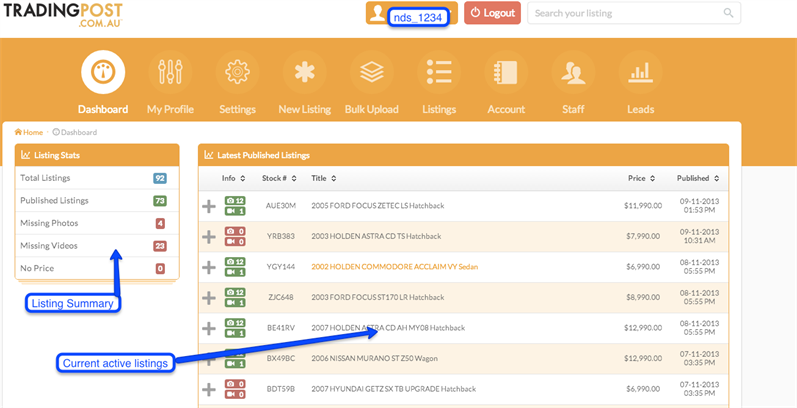
Task: Open Bulk Upload layers icon
Action: [x=371, y=74]
